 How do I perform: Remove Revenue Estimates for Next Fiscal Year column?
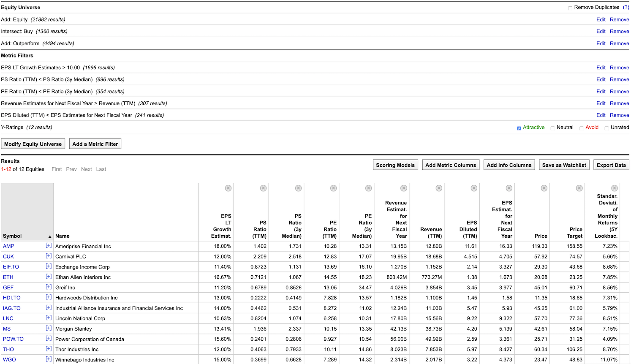coord(404,188)
